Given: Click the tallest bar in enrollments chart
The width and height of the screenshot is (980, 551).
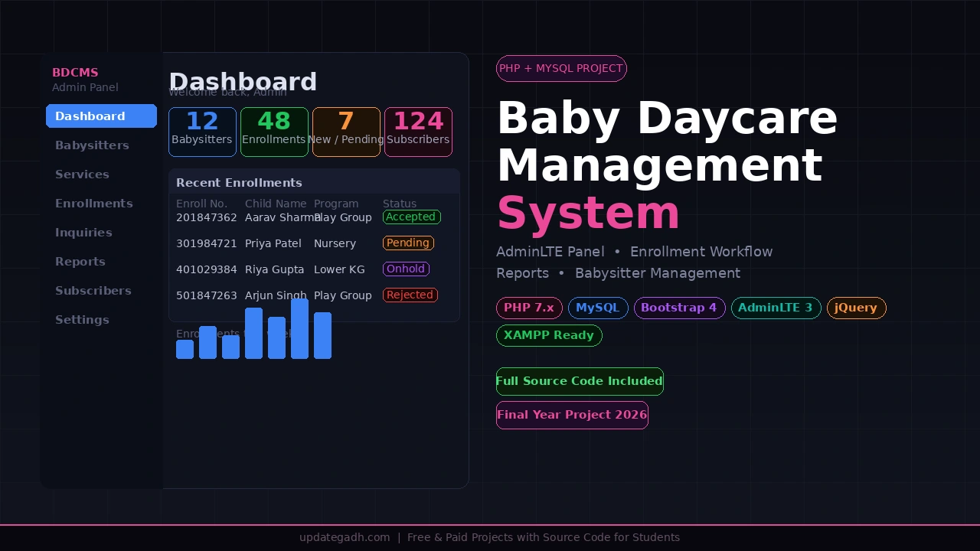Looking at the screenshot, I should pos(299,329).
